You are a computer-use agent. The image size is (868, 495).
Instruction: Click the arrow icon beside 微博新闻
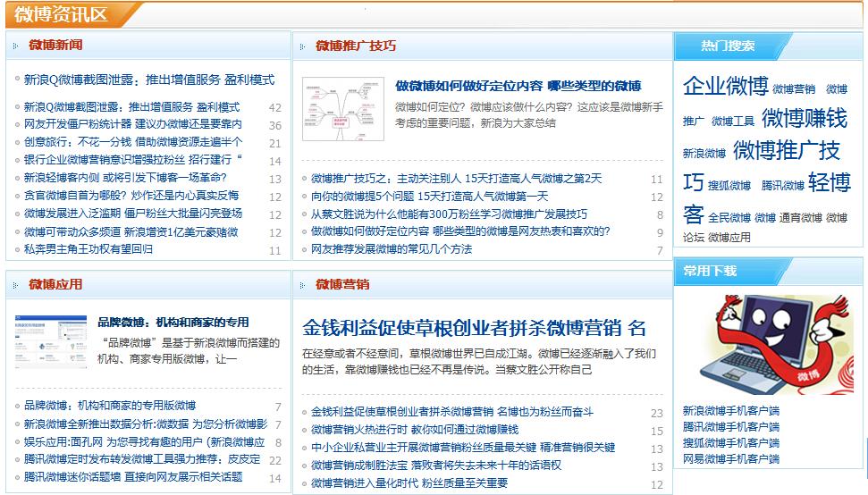pos(15,46)
